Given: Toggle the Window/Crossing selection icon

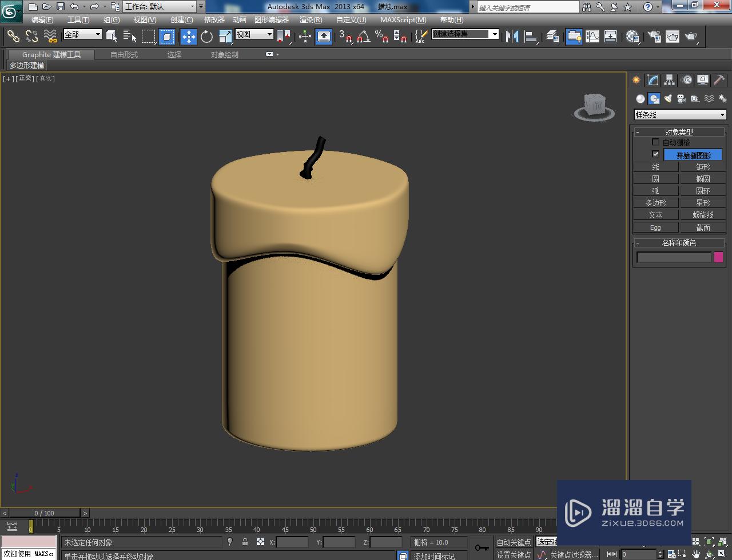Looking at the screenshot, I should (167, 37).
